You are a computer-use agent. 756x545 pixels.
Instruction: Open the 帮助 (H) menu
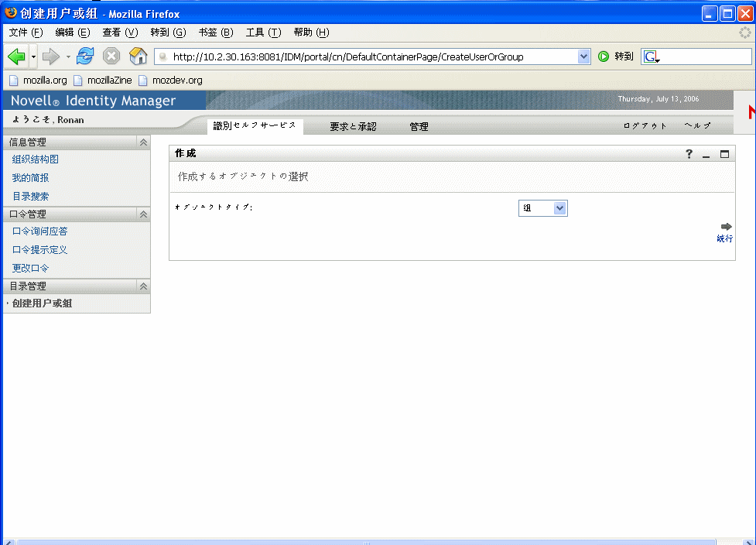[311, 33]
